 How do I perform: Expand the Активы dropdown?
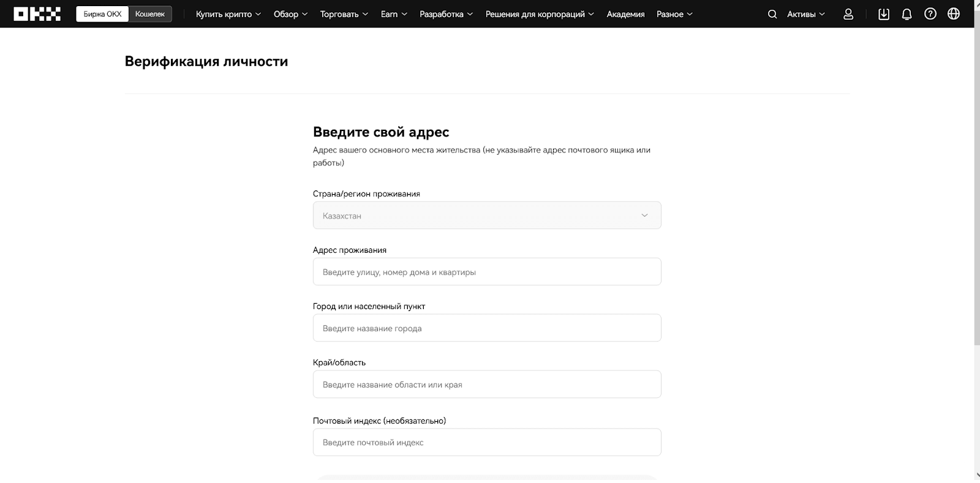pos(805,14)
